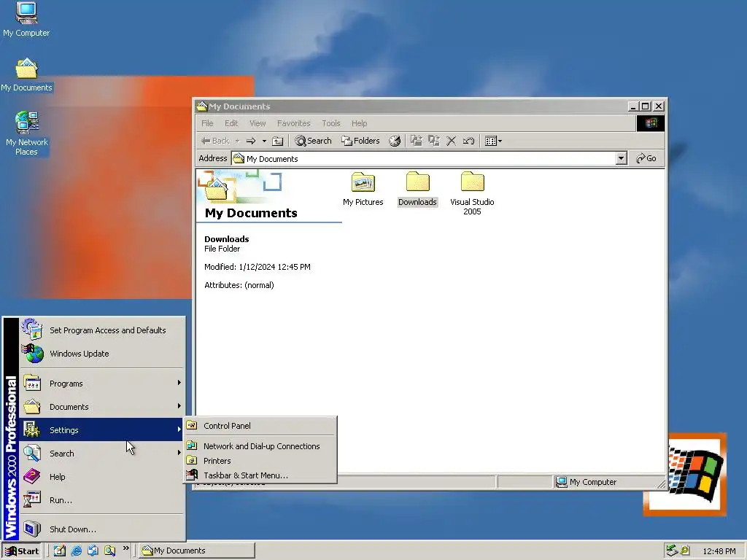Open Taskbar & Start Menu... settings
Viewport: 747px width, 560px height.
pyautogui.click(x=260, y=475)
